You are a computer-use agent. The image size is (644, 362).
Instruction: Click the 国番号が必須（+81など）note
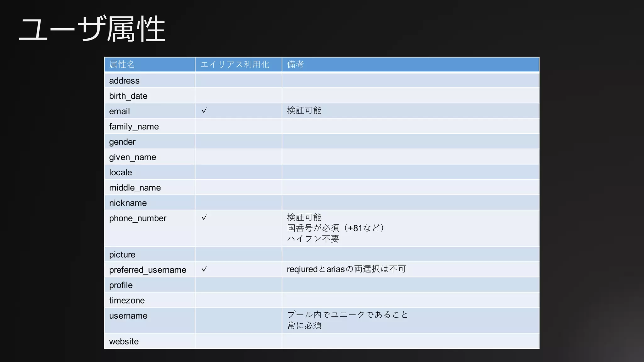coord(336,228)
